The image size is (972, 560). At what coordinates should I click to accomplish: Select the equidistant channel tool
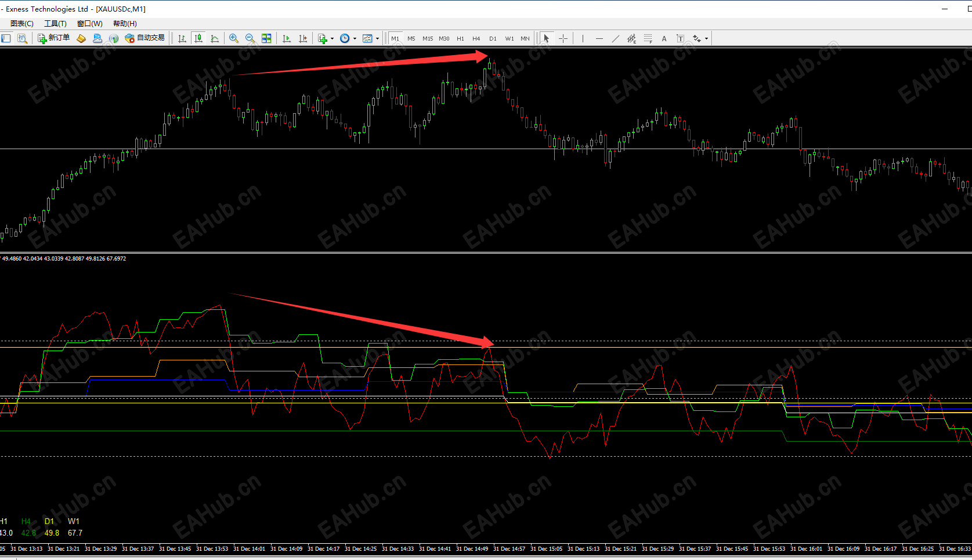[631, 38]
